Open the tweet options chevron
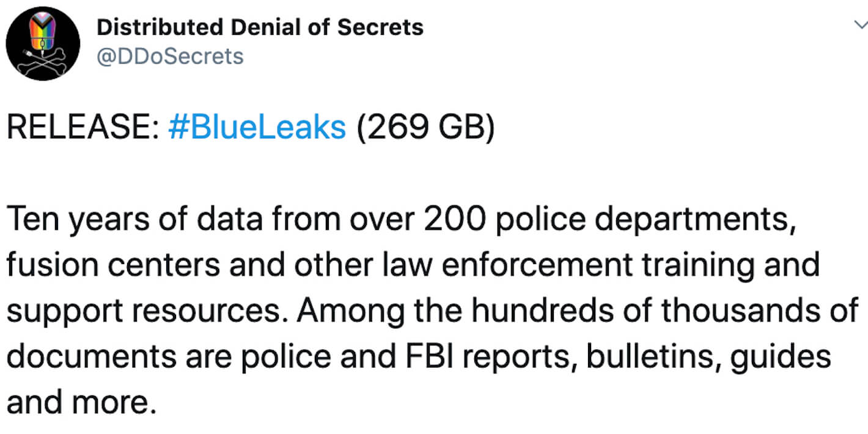 pos(860,24)
